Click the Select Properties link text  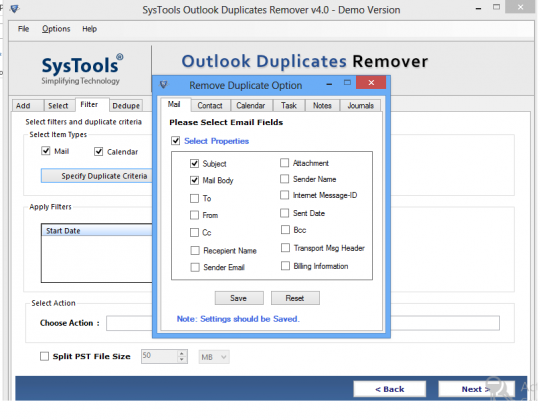[x=216, y=141]
